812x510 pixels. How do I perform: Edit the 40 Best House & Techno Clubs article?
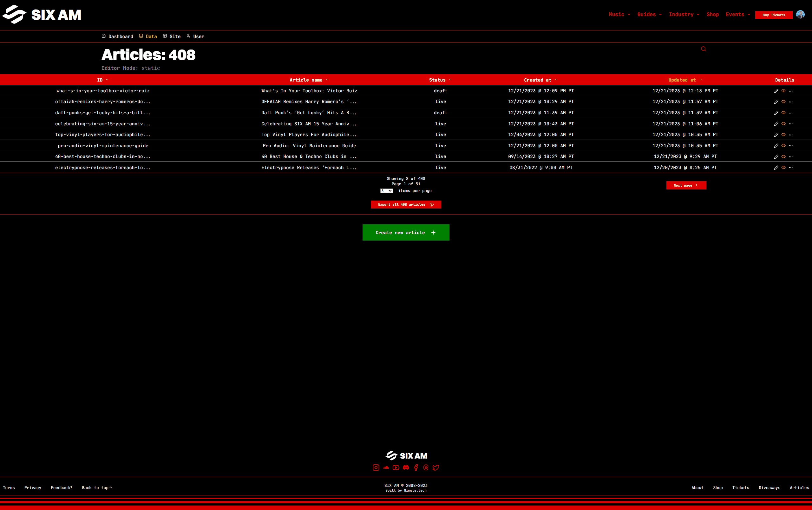(776, 157)
